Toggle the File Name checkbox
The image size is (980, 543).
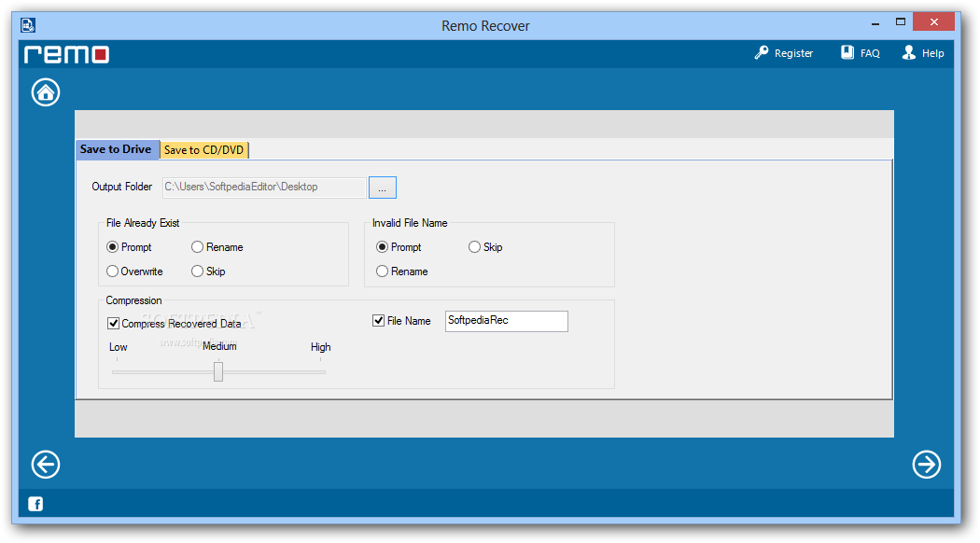pos(378,321)
